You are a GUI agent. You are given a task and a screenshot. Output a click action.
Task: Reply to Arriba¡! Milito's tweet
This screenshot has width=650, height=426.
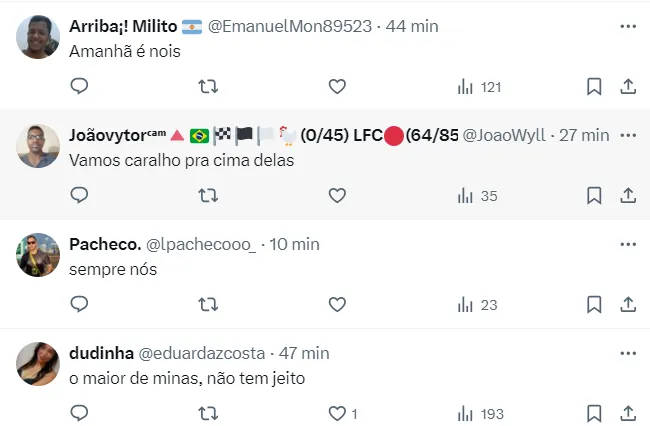80,87
